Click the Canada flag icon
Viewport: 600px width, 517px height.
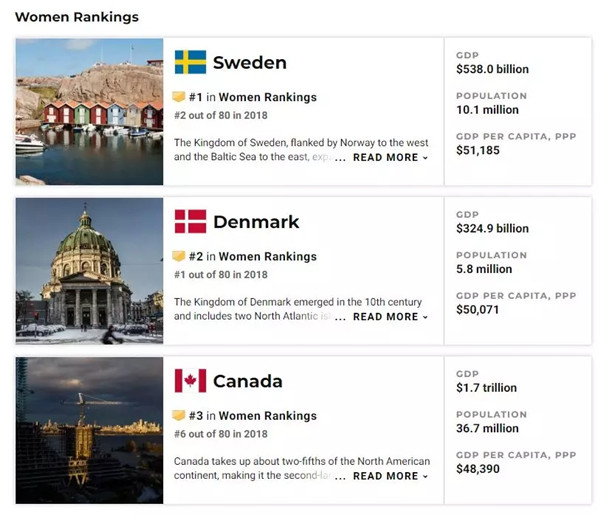190,380
